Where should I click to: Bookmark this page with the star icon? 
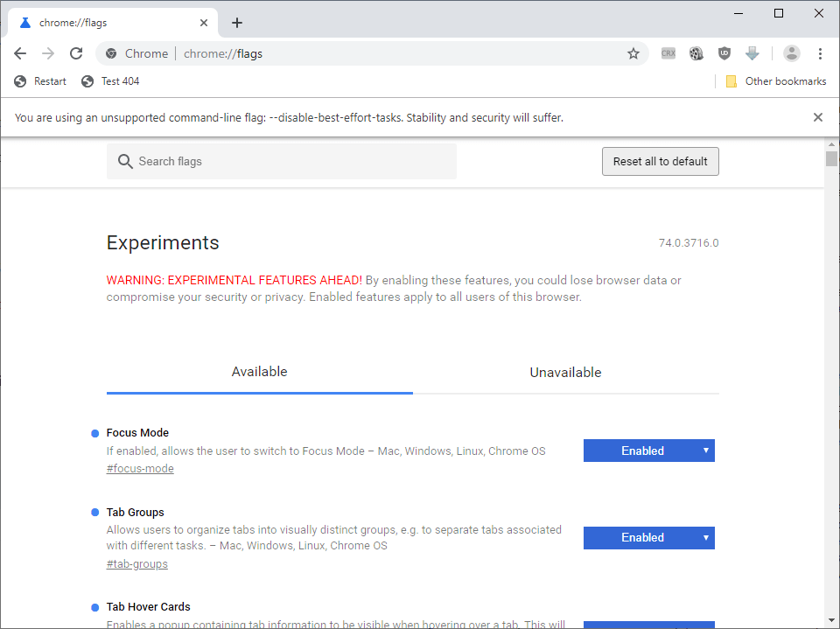tap(633, 53)
